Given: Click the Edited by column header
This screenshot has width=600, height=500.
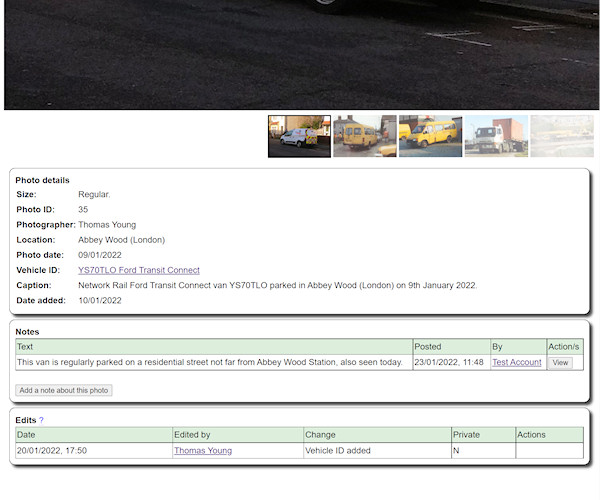Looking at the screenshot, I should pyautogui.click(x=192, y=435).
